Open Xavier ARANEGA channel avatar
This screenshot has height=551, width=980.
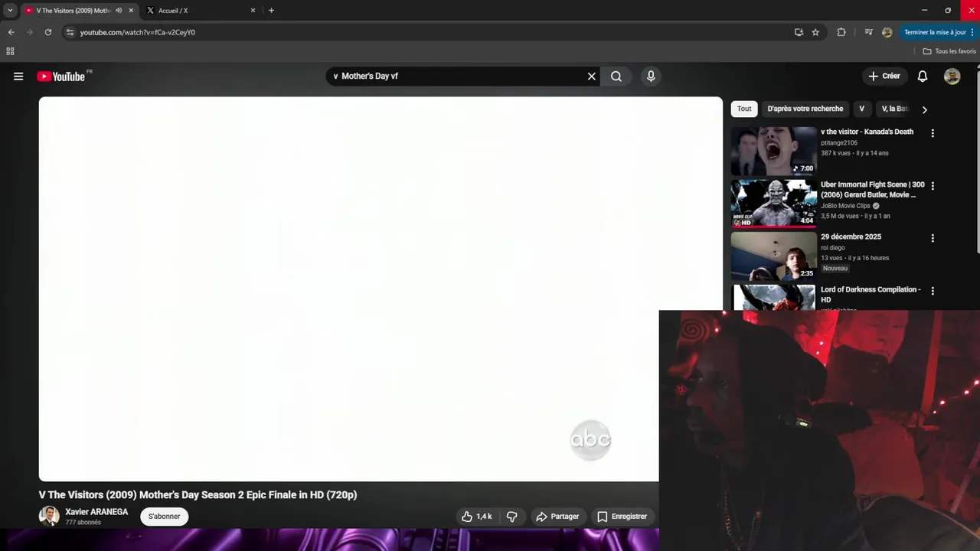(x=49, y=516)
